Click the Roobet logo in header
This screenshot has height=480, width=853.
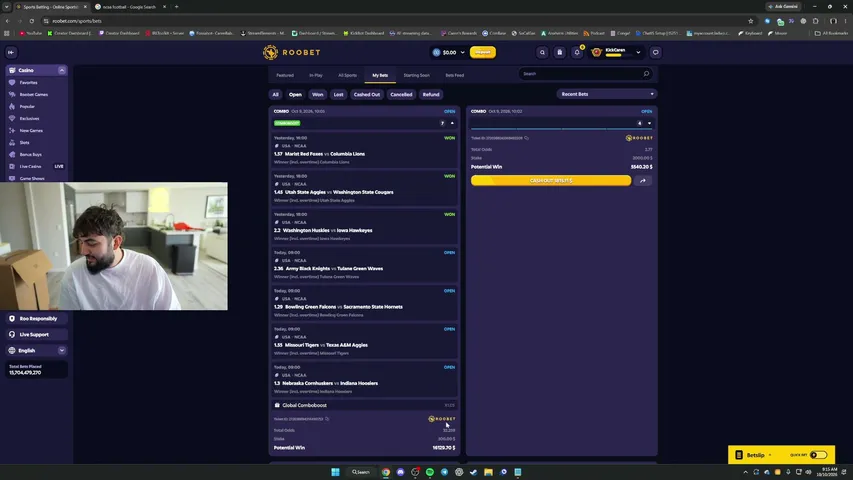[x=292, y=52]
